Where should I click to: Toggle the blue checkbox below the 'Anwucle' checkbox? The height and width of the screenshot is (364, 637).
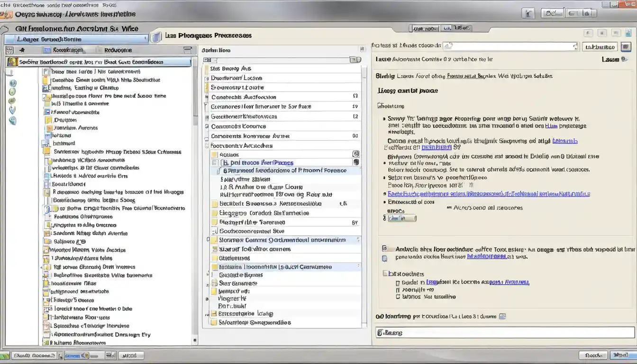pos(385,258)
